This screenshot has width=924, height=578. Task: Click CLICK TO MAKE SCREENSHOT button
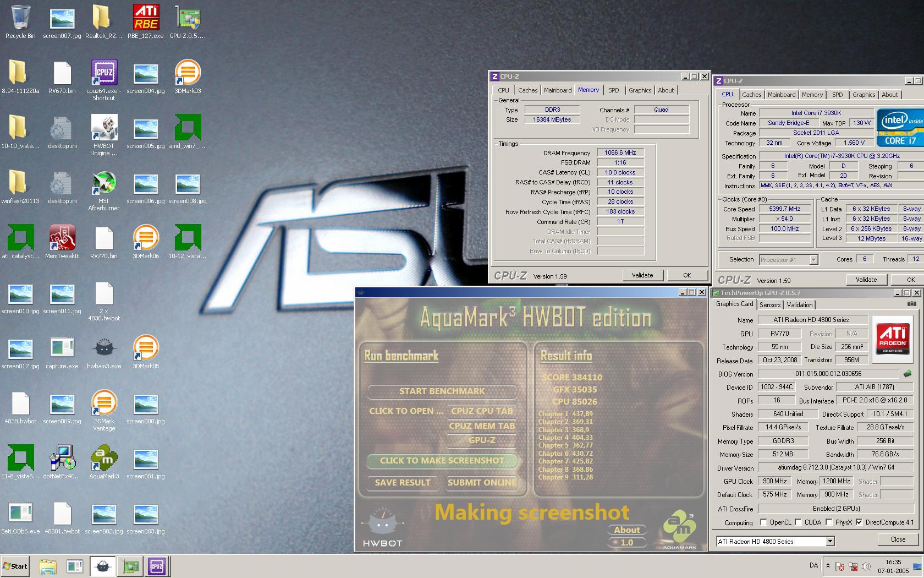442,461
